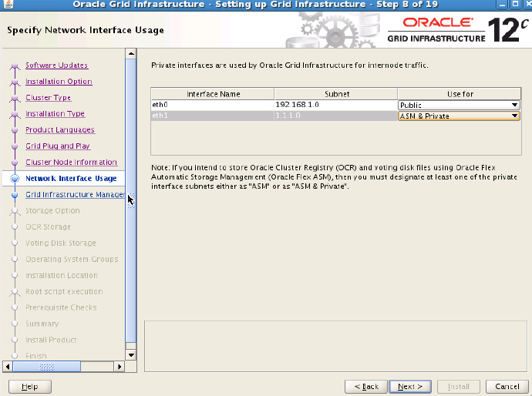The height and width of the screenshot is (396, 532).
Task: Click the Install Product disabled step
Action: point(51,340)
